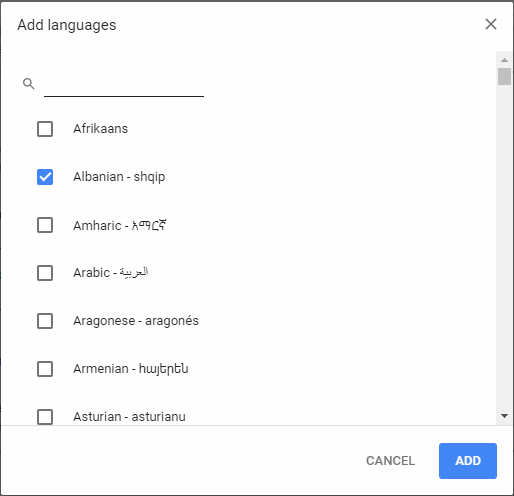The height and width of the screenshot is (496, 514).
Task: Click the scrollbar up arrow
Action: click(504, 60)
